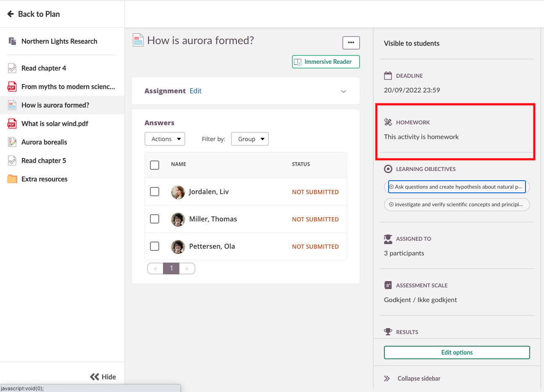Viewport: 544px width, 392px height.
Task: Open the three-dots more options button
Action: (x=351, y=42)
